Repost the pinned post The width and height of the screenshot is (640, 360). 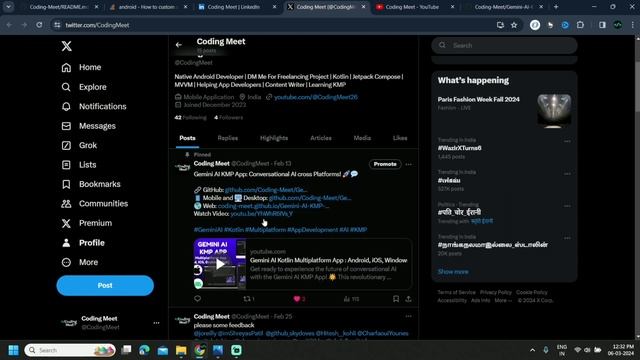[249, 299]
